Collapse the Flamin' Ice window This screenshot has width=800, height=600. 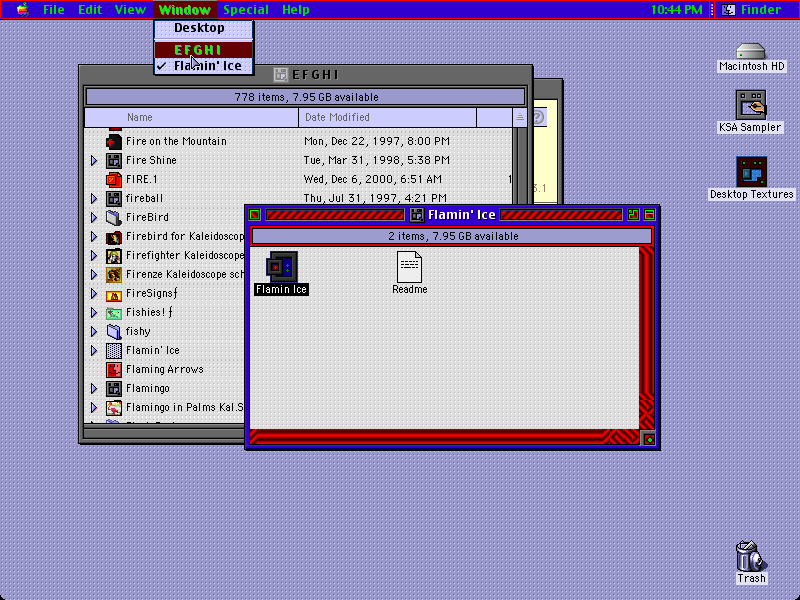(649, 215)
